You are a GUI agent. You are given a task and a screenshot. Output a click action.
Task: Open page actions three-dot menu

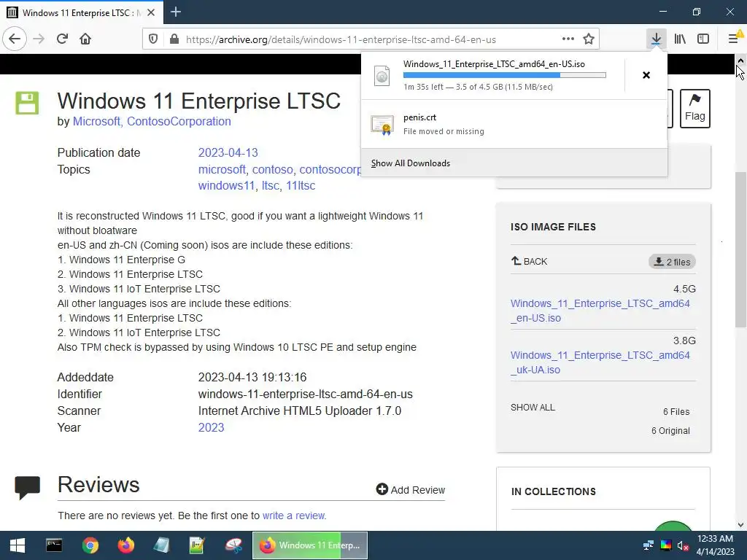(568, 39)
